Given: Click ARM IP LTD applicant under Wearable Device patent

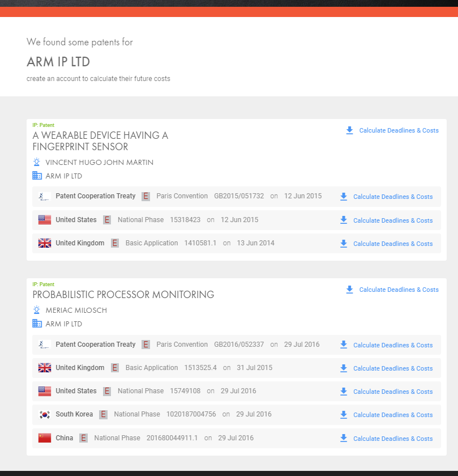Looking at the screenshot, I should point(64,176).
